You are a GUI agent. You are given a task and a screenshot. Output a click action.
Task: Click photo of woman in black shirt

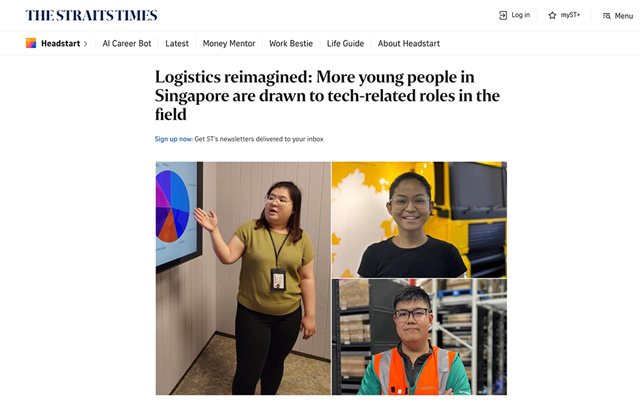pos(419,220)
